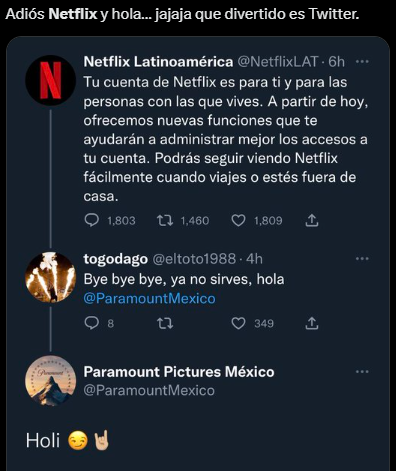
Task: Retweet togodago's tweet
Action: point(165,323)
